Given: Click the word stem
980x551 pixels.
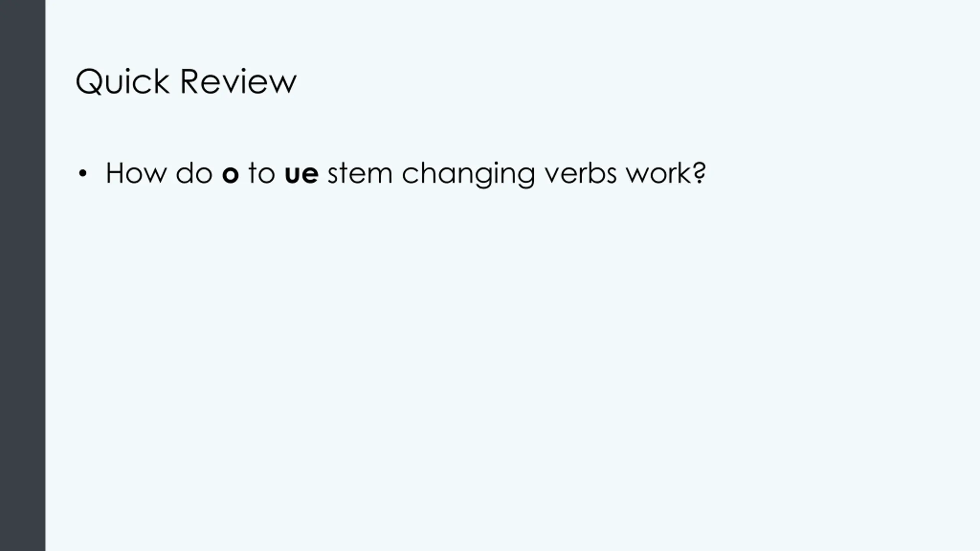Looking at the screenshot, I should pos(360,174).
